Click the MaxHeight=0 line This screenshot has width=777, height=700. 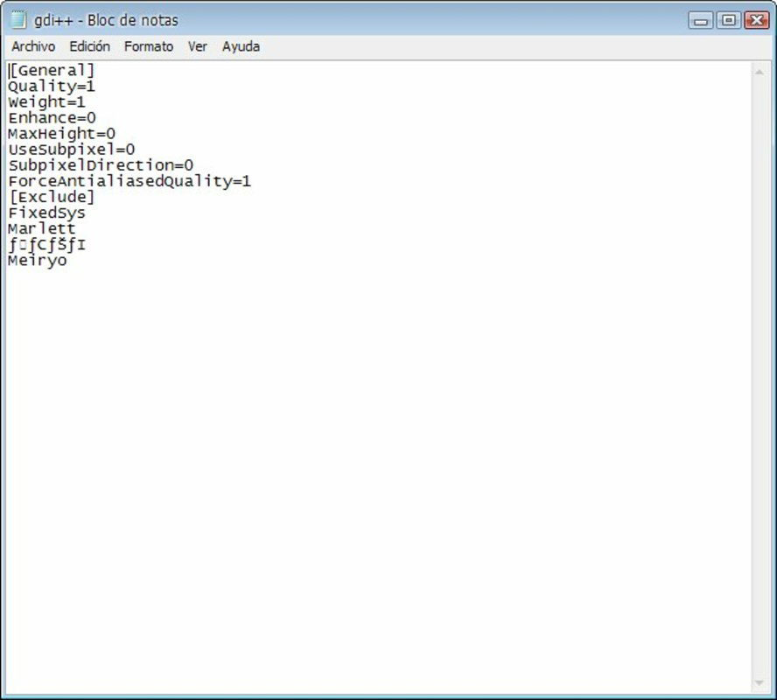62,134
